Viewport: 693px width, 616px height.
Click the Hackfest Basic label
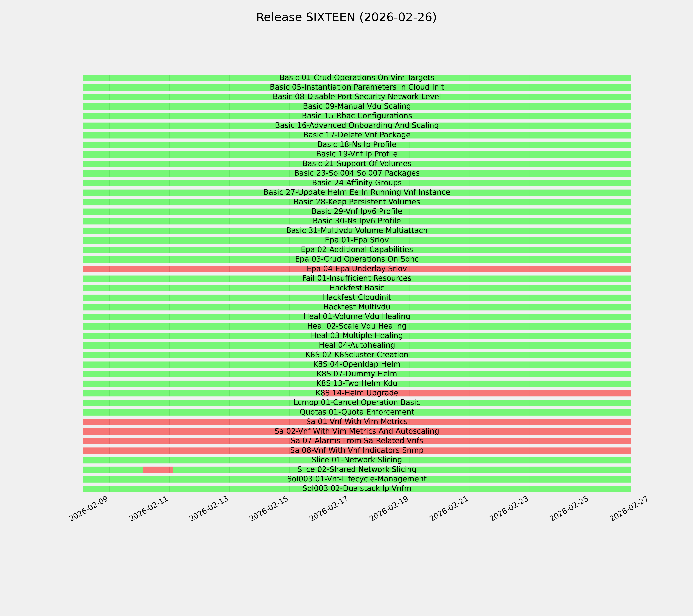tap(357, 288)
